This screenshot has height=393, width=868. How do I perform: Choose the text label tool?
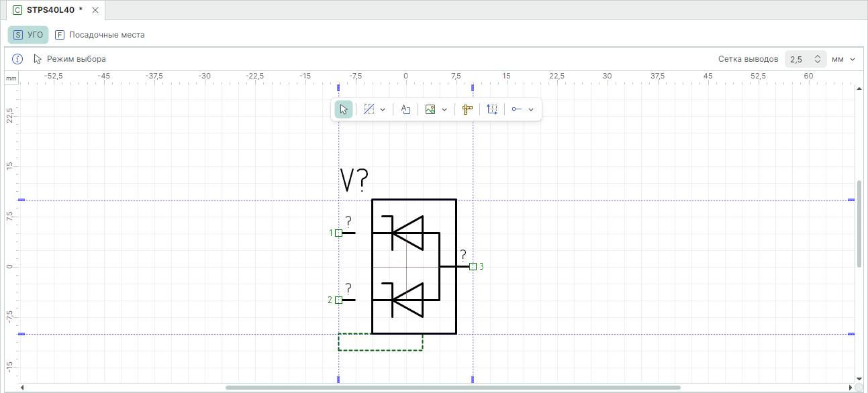pos(405,109)
